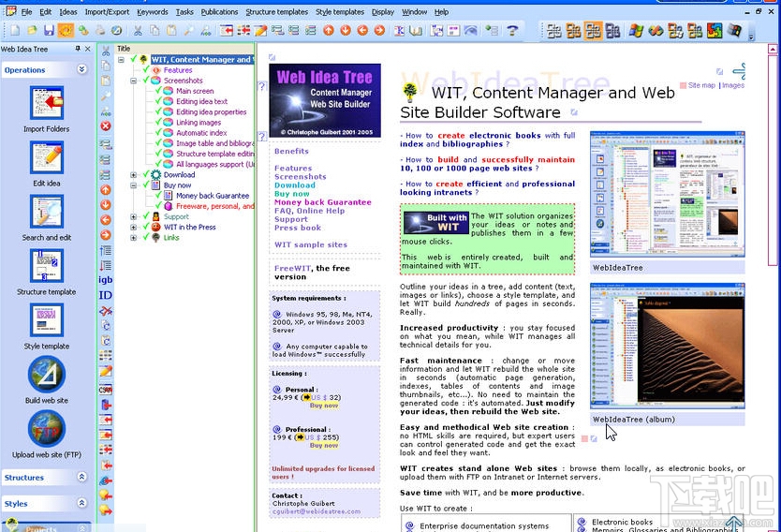Image resolution: width=781 pixels, height=532 pixels.
Task: Click the cguibert@webideatree.com email link
Action: pyautogui.click(x=317, y=511)
